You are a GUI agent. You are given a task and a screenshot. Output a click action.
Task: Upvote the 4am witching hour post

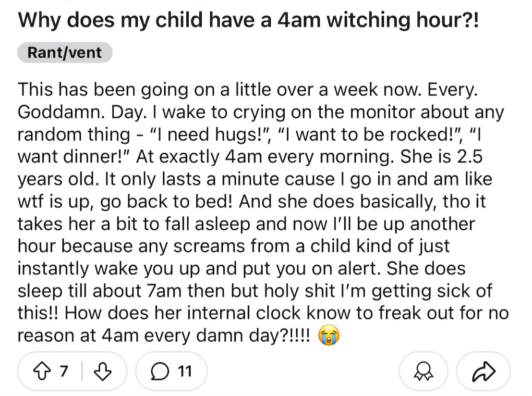(41, 371)
